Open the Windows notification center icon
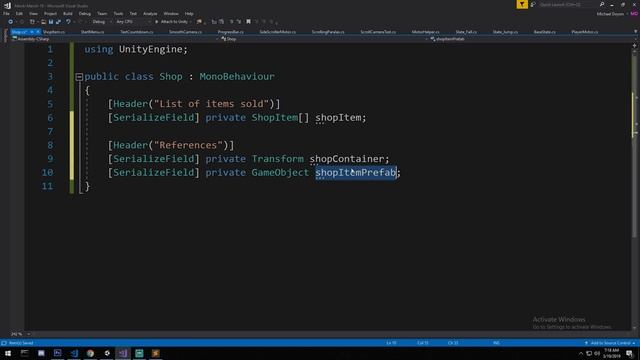This screenshot has width=640, height=360. tap(629, 353)
